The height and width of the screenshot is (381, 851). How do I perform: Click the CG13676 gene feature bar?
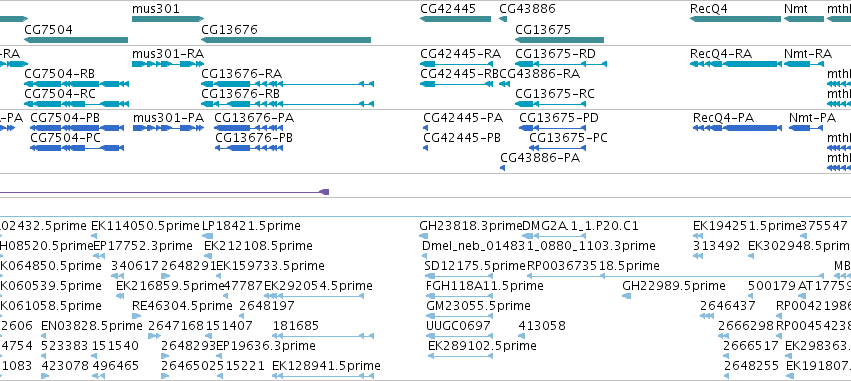[x=286, y=40]
